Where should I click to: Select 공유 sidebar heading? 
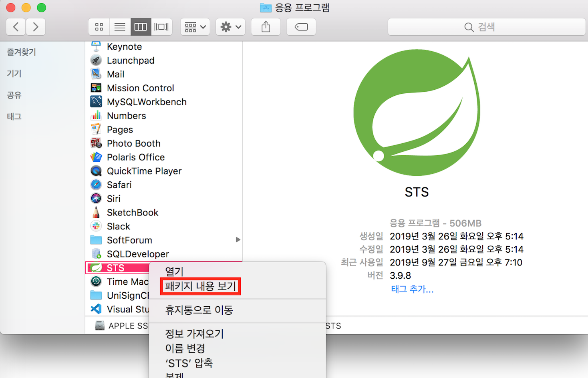[14, 95]
